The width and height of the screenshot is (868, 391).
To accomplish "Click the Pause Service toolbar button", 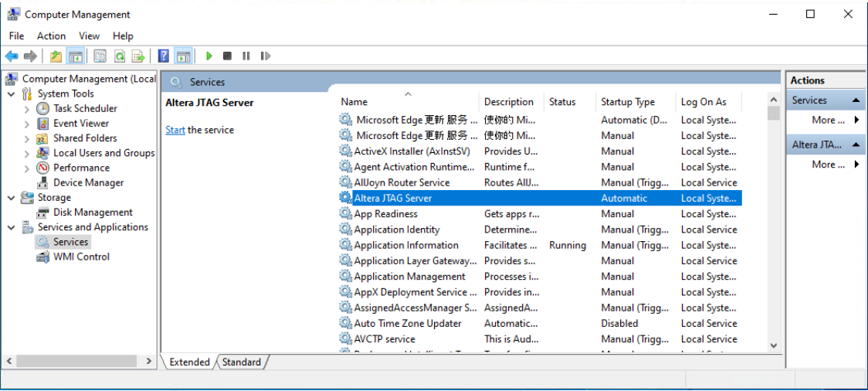I will coord(246,56).
